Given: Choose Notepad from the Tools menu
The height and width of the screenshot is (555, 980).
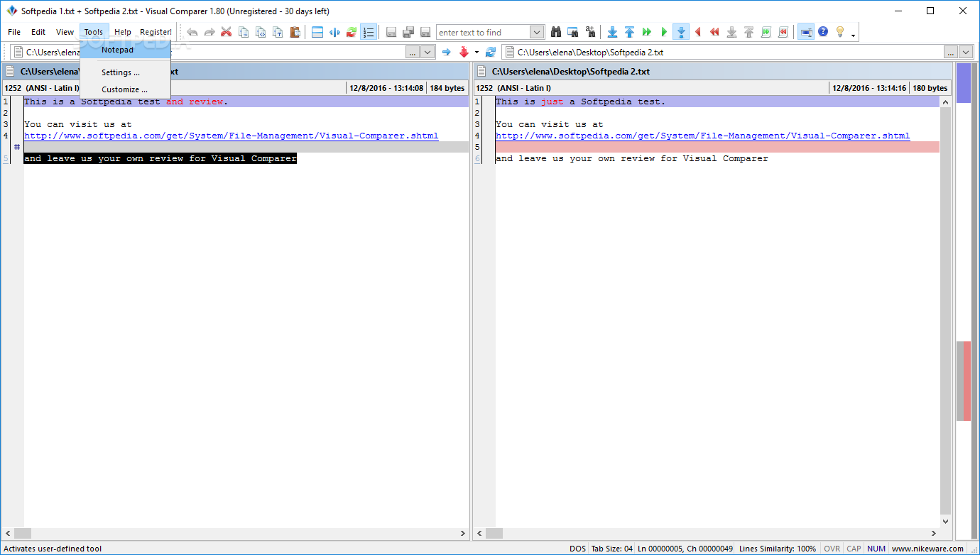Looking at the screenshot, I should (125, 50).
